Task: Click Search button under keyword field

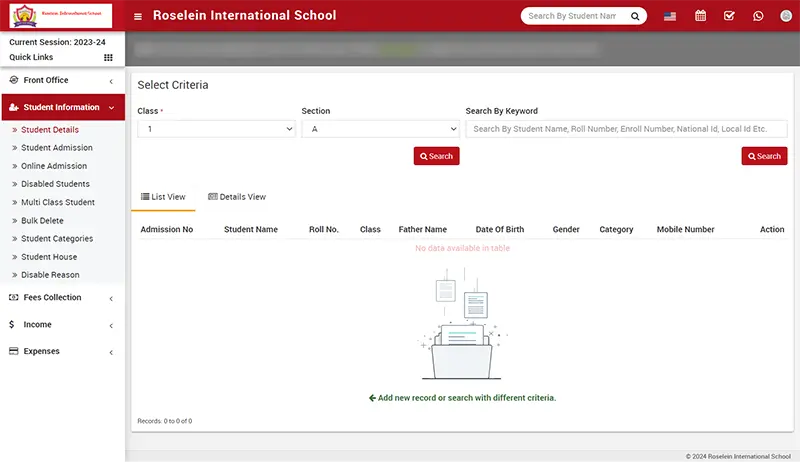Action: (x=764, y=156)
